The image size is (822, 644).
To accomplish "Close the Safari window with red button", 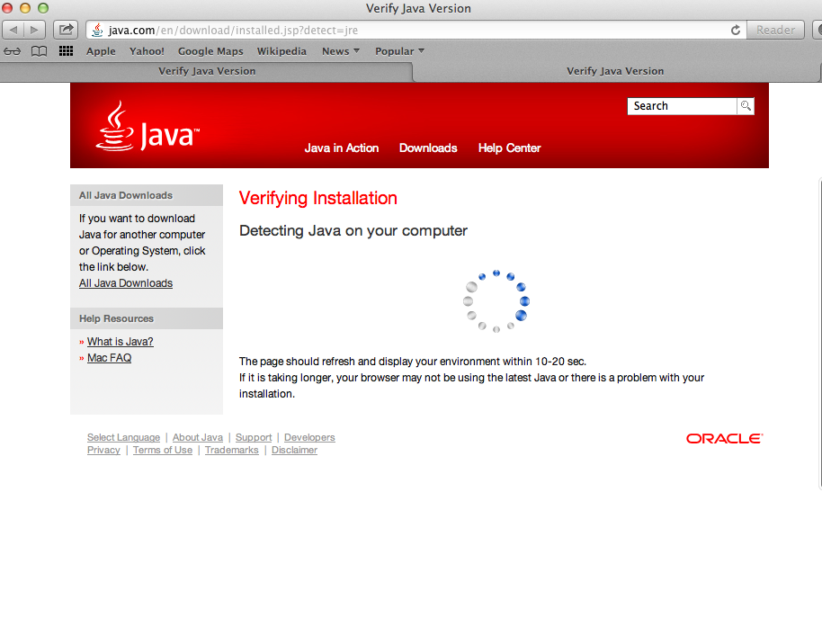I will (7, 8).
